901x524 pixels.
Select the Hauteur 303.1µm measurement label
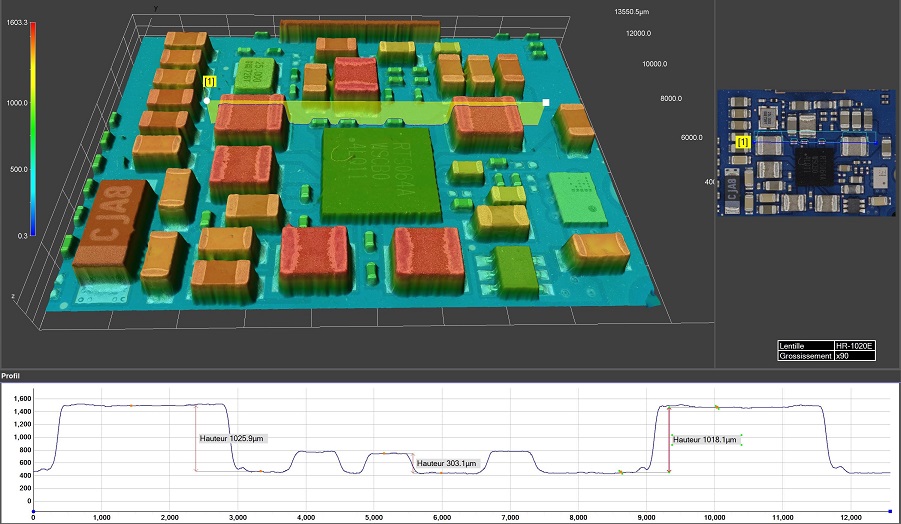click(x=448, y=463)
